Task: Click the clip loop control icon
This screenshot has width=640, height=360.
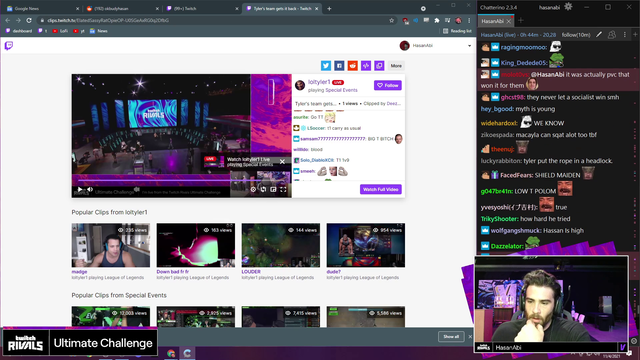Action: (263, 189)
